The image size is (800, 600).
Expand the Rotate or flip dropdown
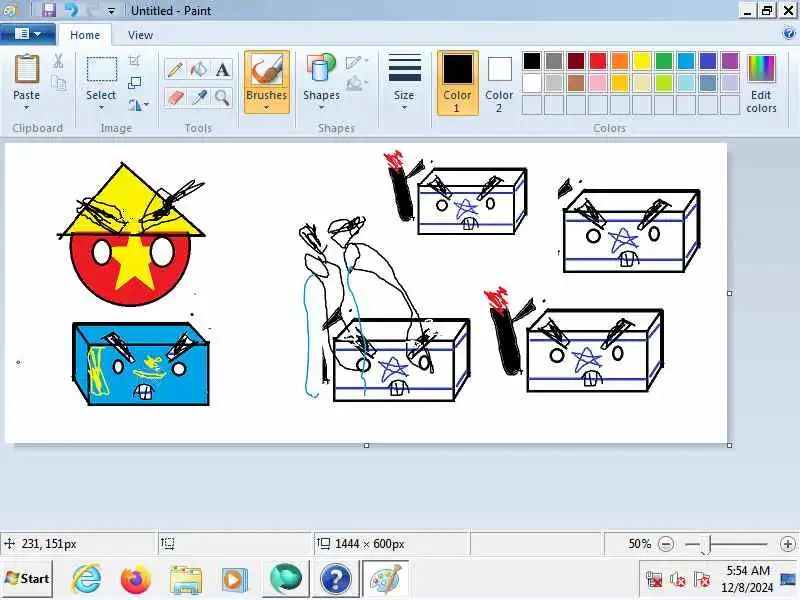click(138, 105)
